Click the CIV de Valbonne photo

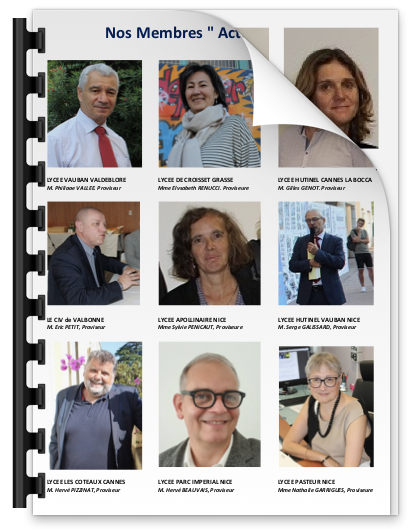93,253
